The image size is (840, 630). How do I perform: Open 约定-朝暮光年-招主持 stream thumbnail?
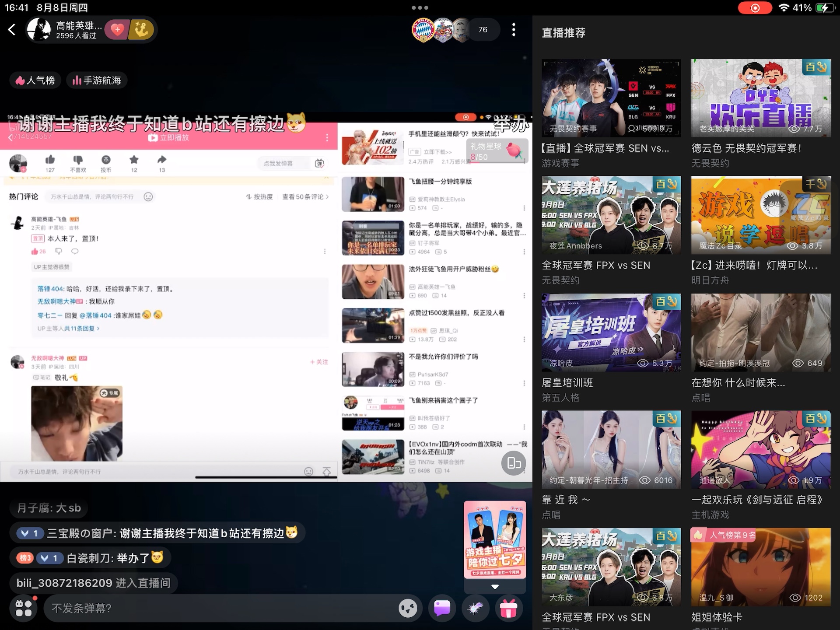click(611, 450)
